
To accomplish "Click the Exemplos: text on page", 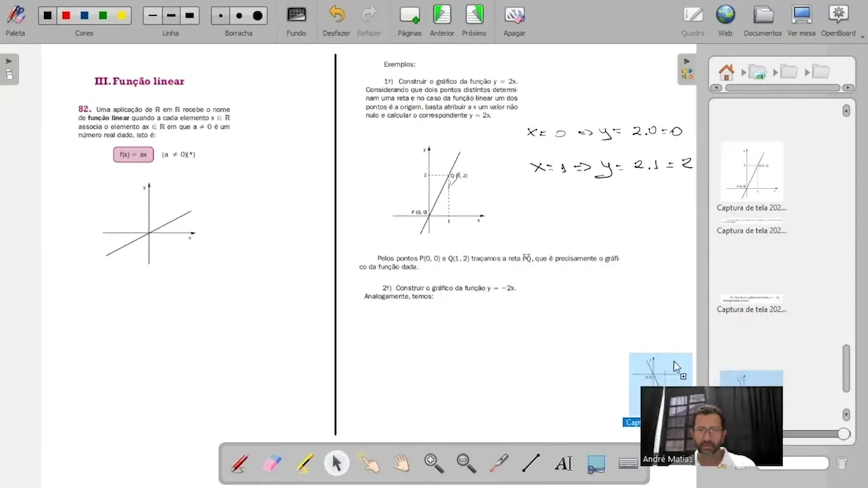I will click(x=399, y=64).
